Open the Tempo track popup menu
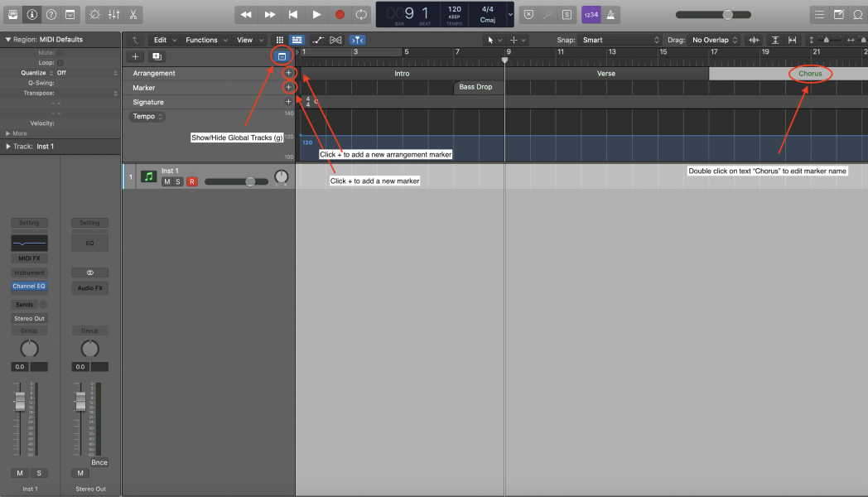The width and height of the screenshot is (868, 497). pos(147,116)
